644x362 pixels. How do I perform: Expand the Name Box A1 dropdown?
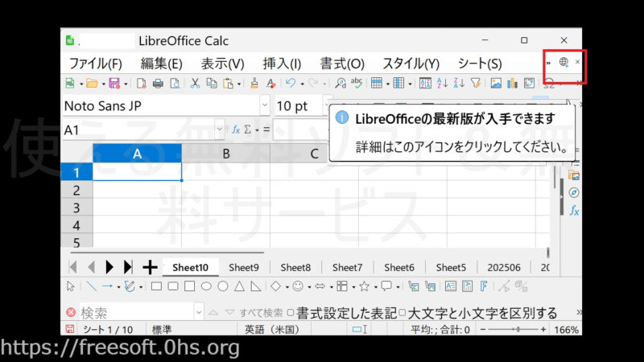tap(220, 130)
